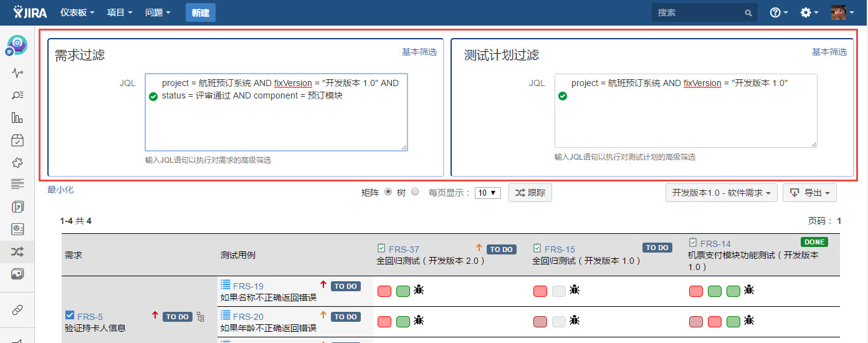Click the bug icon in the FRS-20 row under FRS-37
The width and height of the screenshot is (868, 343).
pyautogui.click(x=419, y=321)
